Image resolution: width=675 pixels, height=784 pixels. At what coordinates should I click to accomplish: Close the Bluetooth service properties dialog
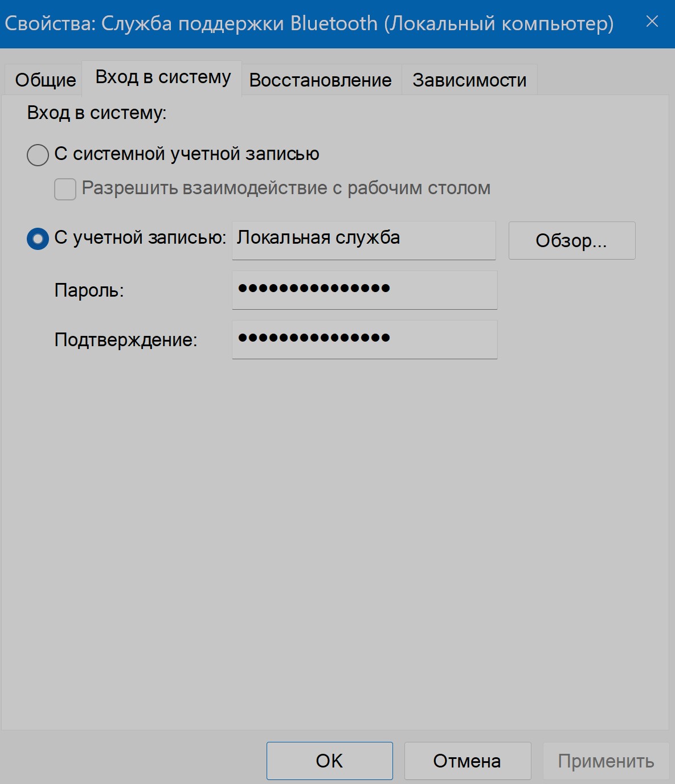coord(652,22)
